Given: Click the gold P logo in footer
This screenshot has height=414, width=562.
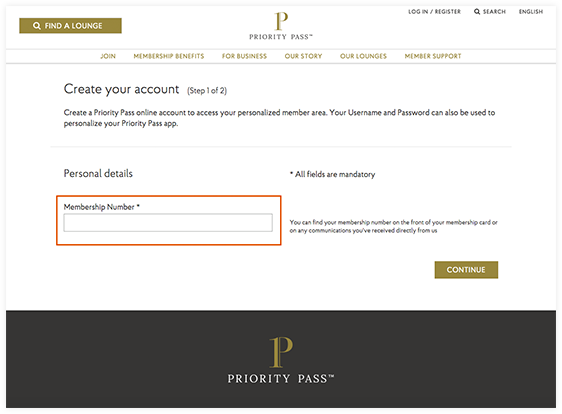Looking at the screenshot, I should coord(281,352).
